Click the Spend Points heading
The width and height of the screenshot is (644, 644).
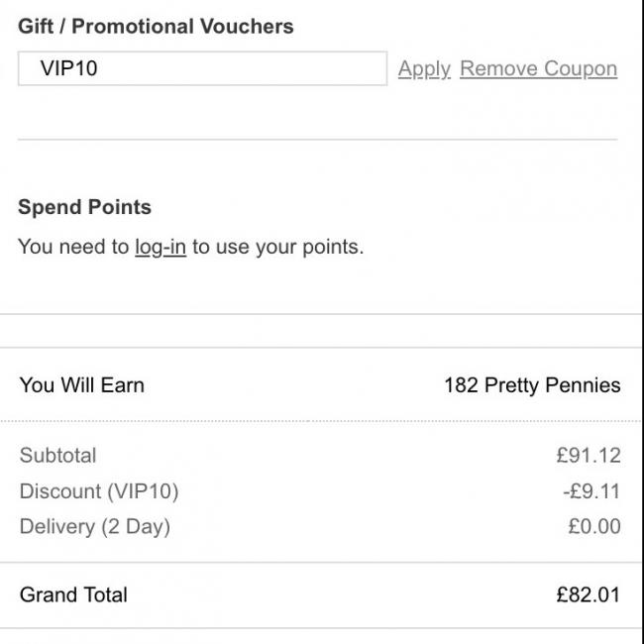tap(84, 207)
